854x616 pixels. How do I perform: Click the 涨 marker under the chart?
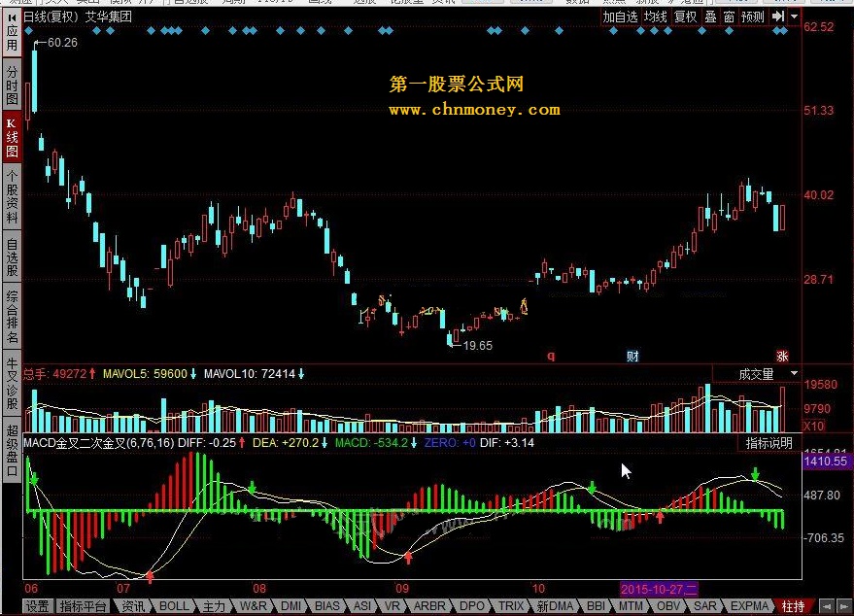click(782, 357)
